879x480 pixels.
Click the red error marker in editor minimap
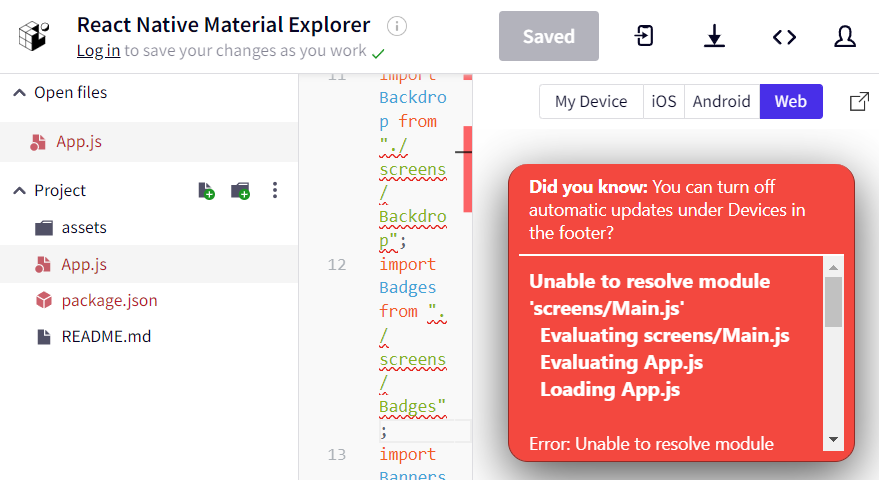pos(468,169)
